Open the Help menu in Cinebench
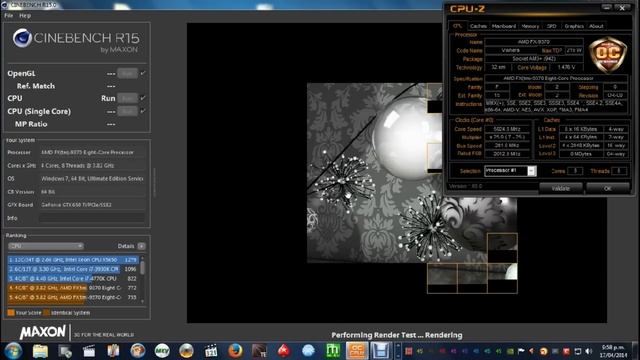Screen dimensions: 640x360 (x=25, y=16)
